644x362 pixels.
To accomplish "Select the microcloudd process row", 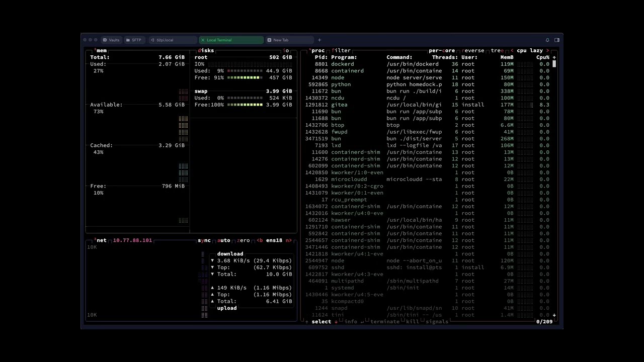I will pyautogui.click(x=428, y=179).
